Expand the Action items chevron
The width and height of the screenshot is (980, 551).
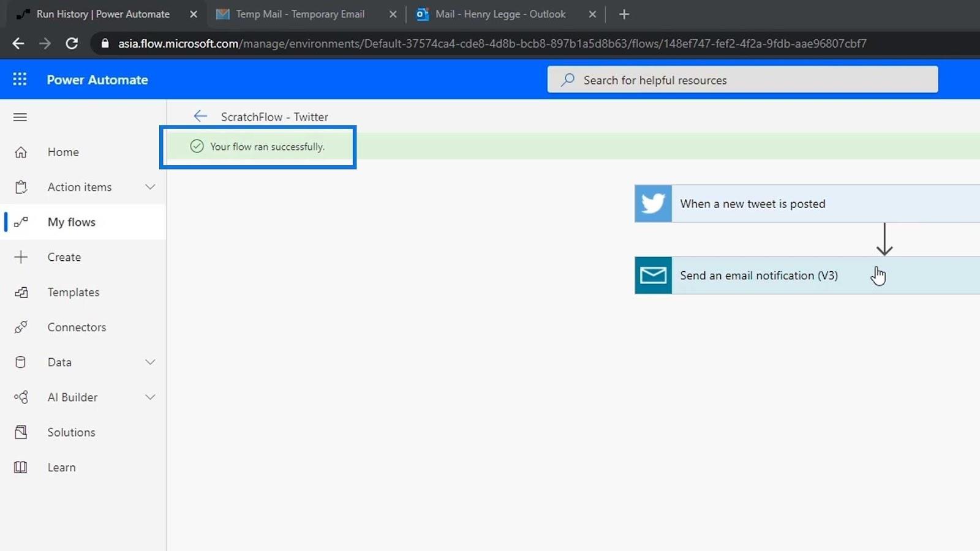[150, 187]
